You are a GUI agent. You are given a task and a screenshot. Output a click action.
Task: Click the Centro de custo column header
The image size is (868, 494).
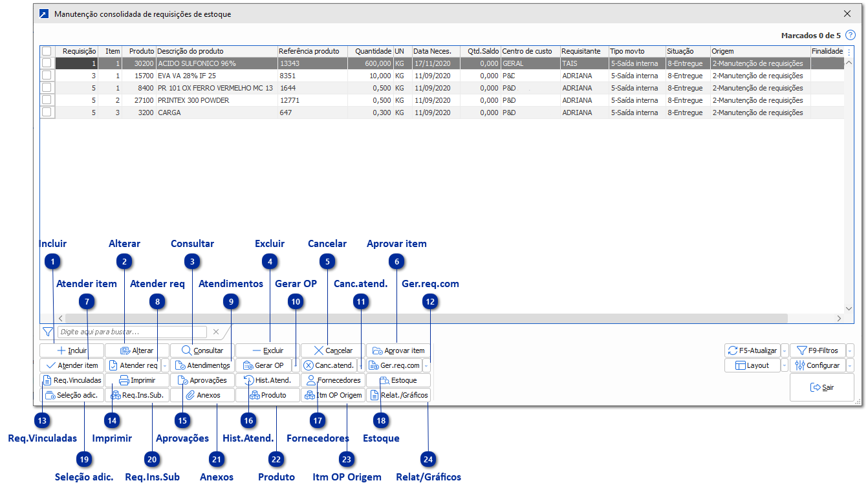tap(526, 51)
